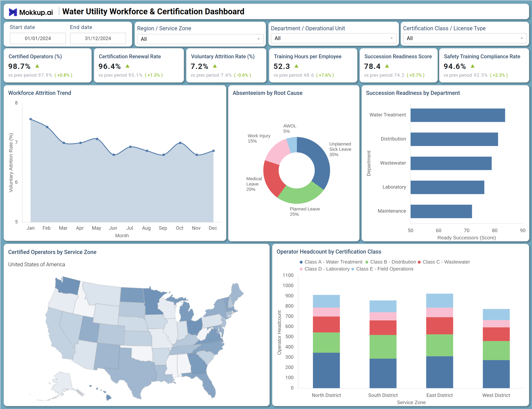Open the Department / Operational Unit dropdown
Viewport: 532px width, 409px height.
coord(334,38)
